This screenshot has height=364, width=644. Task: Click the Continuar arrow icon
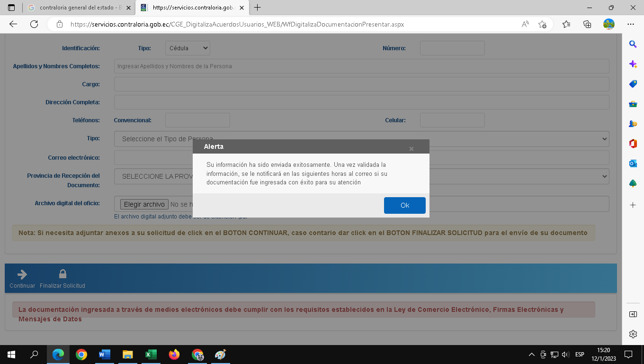pos(22,274)
